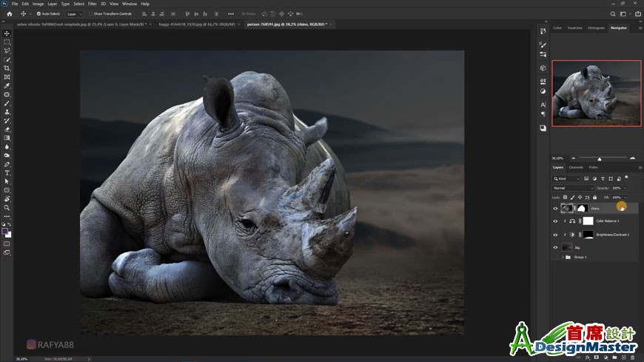Open the Auto-Select Layer dropdown
Image resolution: width=644 pixels, height=362 pixels.
[74, 14]
